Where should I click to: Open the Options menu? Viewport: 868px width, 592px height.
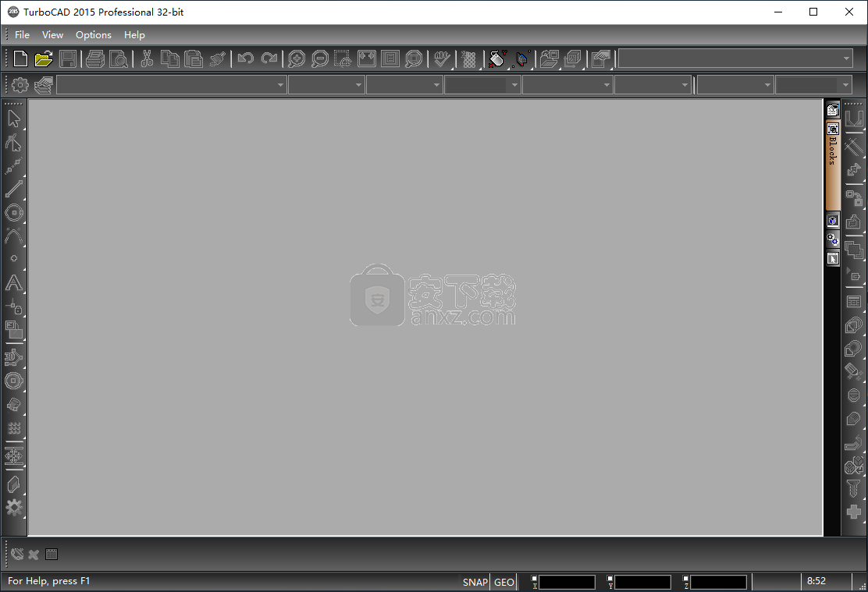94,34
